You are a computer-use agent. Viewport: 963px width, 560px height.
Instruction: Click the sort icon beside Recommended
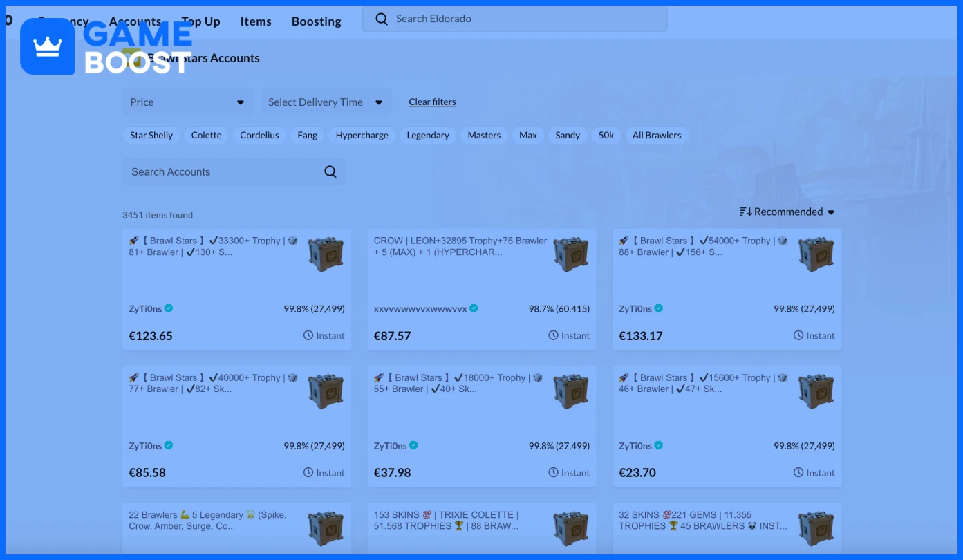[x=746, y=212]
